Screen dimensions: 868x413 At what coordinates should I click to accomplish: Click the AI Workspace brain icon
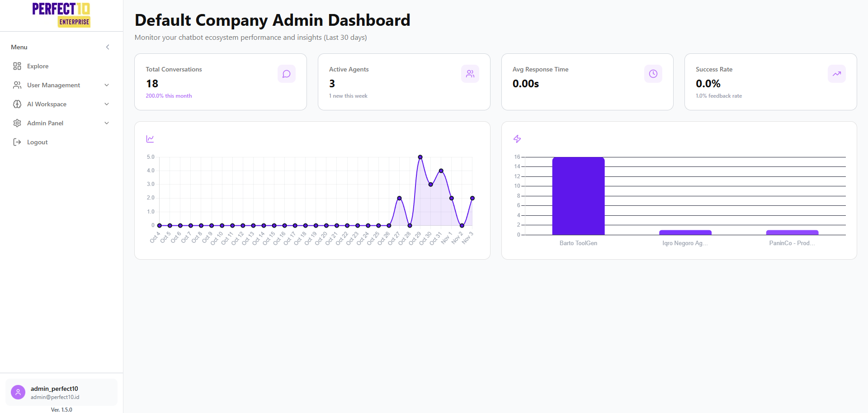17,104
